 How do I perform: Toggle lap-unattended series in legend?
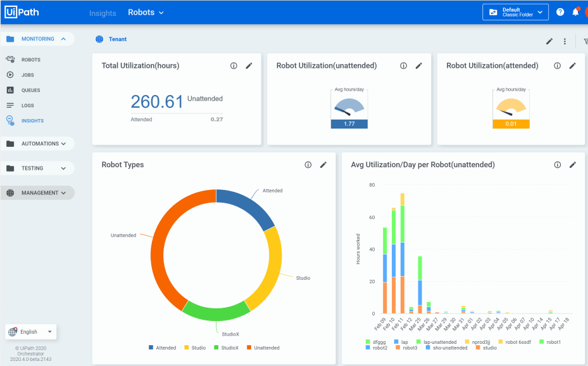click(437, 342)
